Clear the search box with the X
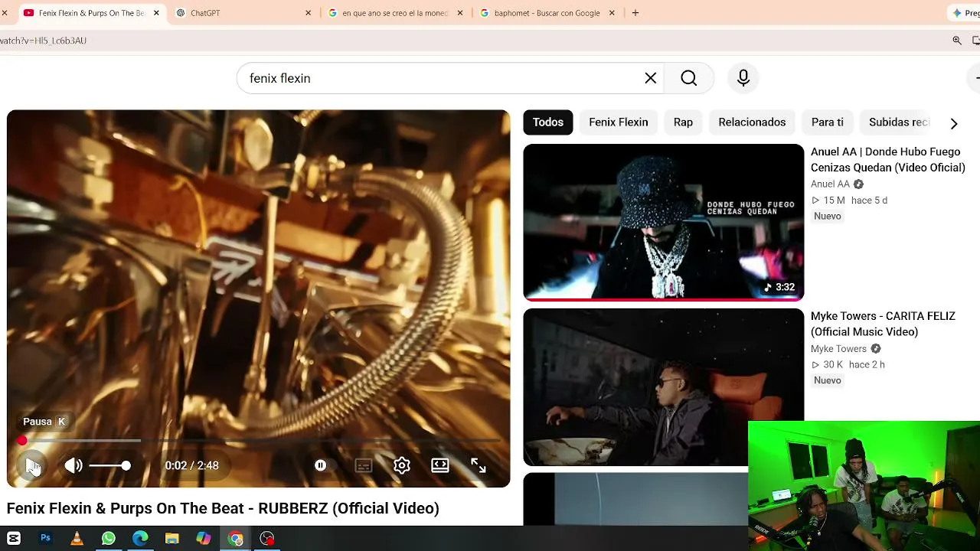 click(651, 78)
